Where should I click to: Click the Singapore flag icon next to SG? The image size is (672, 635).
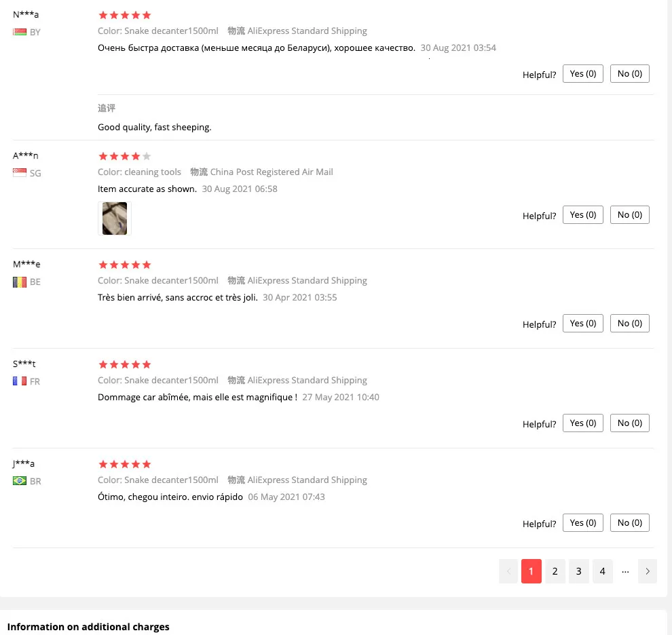[20, 173]
